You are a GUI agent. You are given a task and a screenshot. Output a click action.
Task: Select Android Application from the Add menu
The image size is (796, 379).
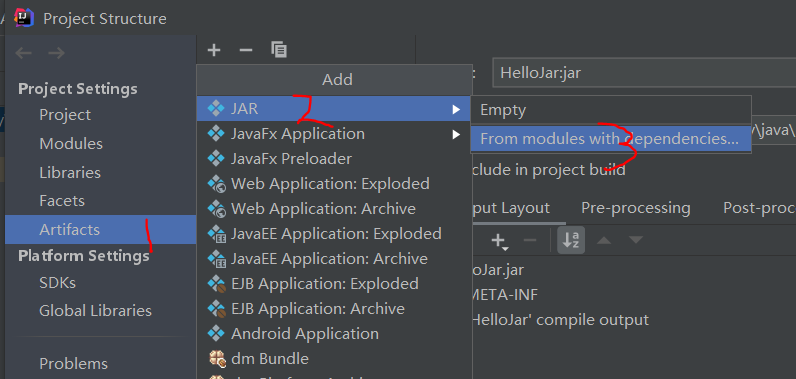click(x=334, y=333)
